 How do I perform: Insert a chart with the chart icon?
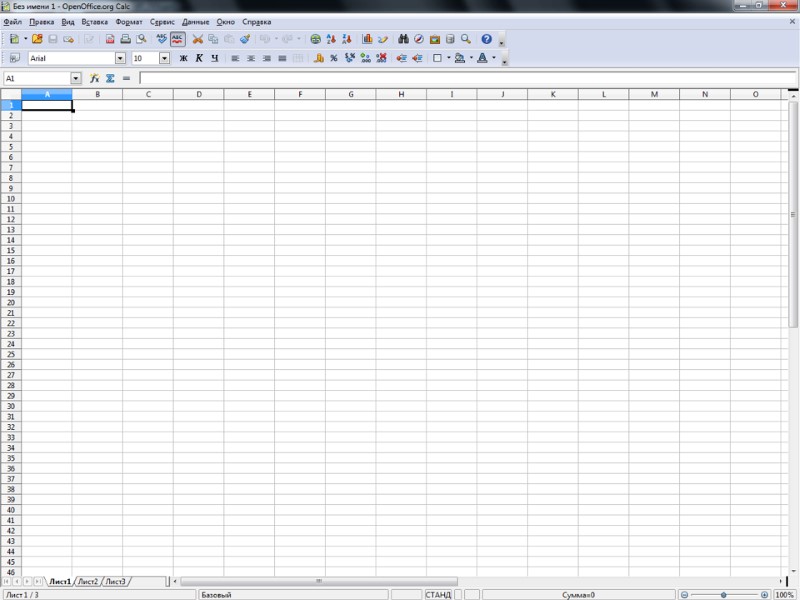[x=367, y=39]
